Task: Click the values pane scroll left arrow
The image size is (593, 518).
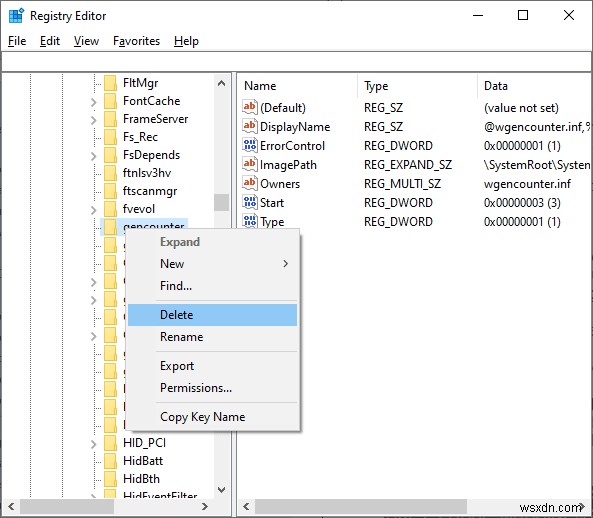Action: tap(246, 506)
